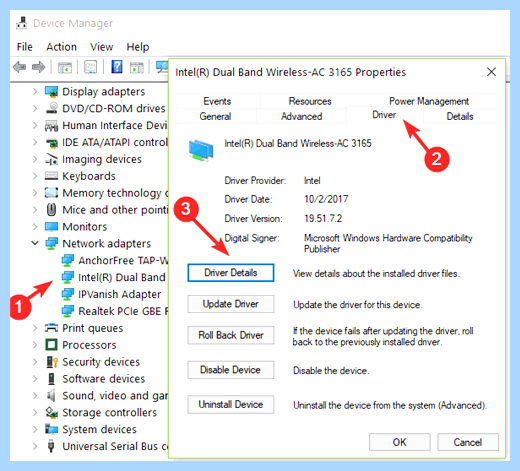Open the Action menu

tap(61, 47)
